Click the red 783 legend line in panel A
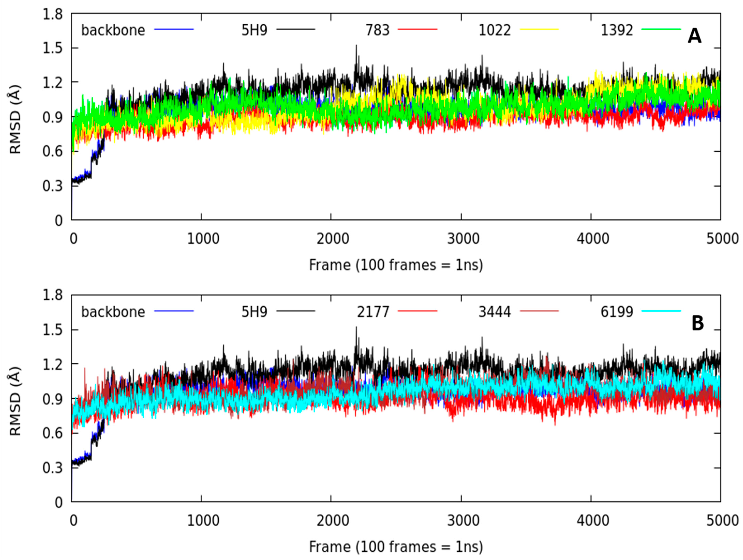Screen dimensions: 743x560 coord(417,30)
